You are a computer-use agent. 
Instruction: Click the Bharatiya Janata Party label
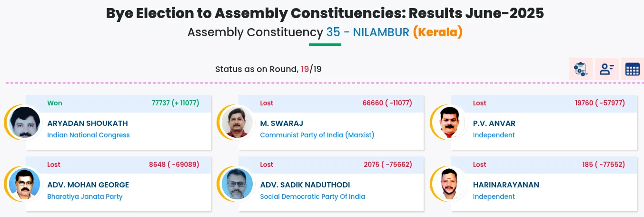click(x=85, y=196)
